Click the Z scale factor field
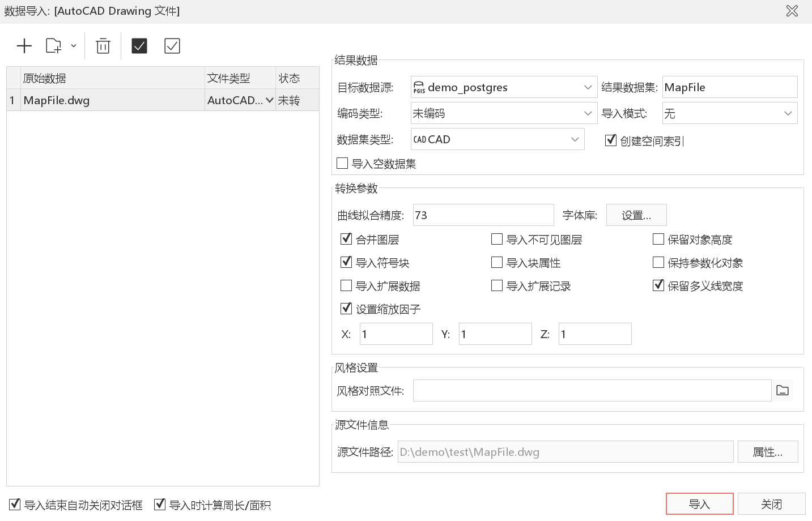The image size is (812, 521). click(x=595, y=334)
